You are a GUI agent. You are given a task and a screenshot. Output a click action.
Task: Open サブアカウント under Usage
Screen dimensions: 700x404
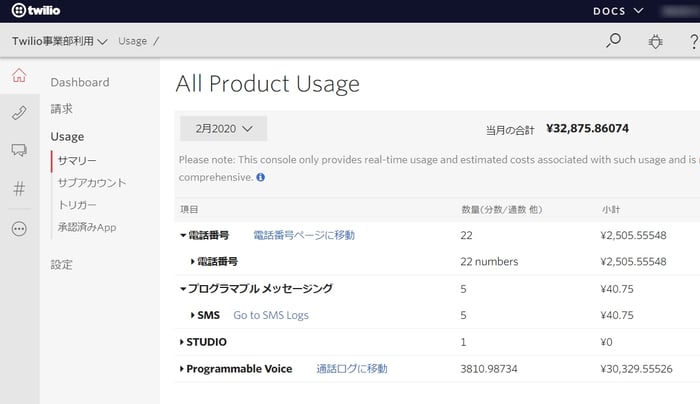click(92, 183)
